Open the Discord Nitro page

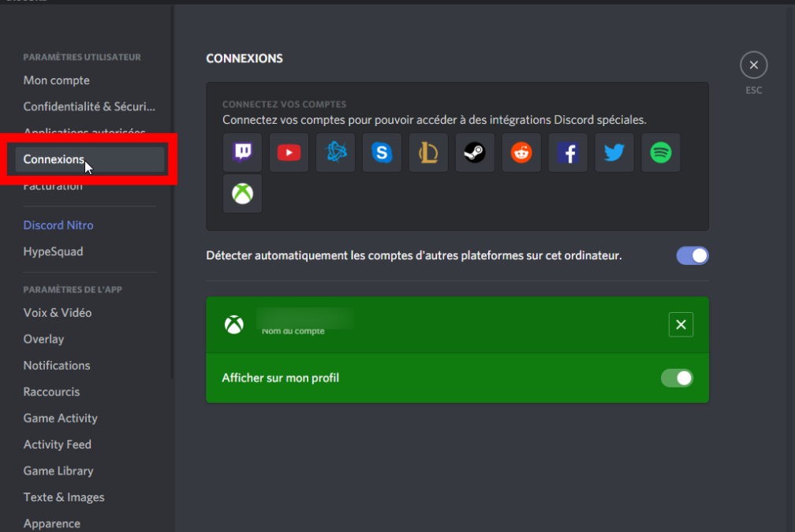(58, 225)
